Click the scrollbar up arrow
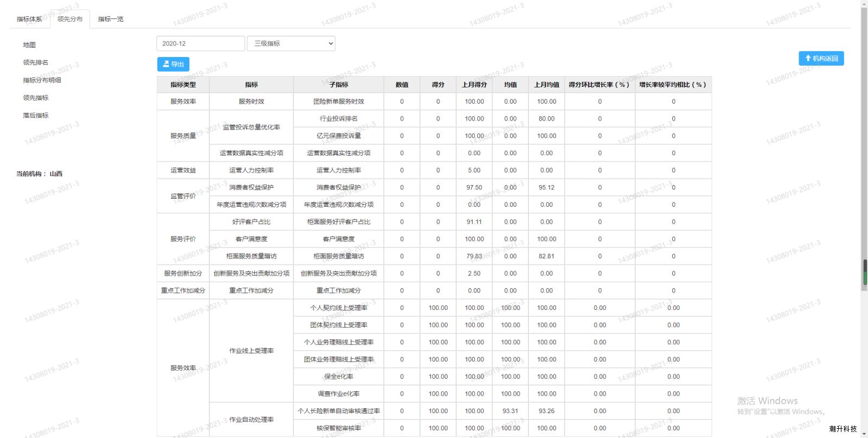This screenshot has width=868, height=438. [865, 3]
